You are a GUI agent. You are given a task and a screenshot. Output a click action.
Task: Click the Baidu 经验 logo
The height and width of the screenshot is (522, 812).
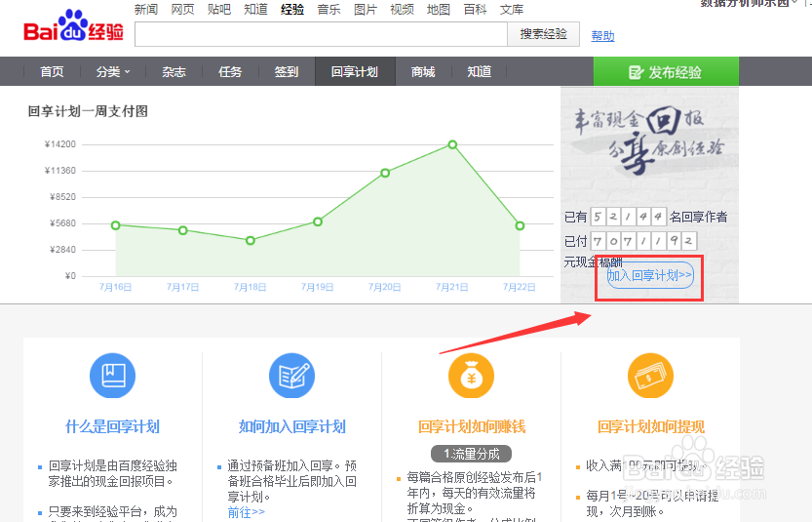click(x=73, y=25)
